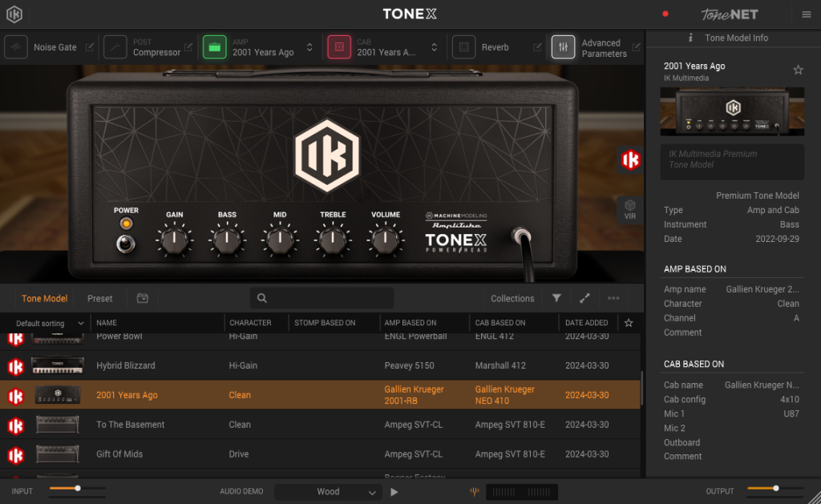Click the MID knob on amp

click(x=280, y=240)
